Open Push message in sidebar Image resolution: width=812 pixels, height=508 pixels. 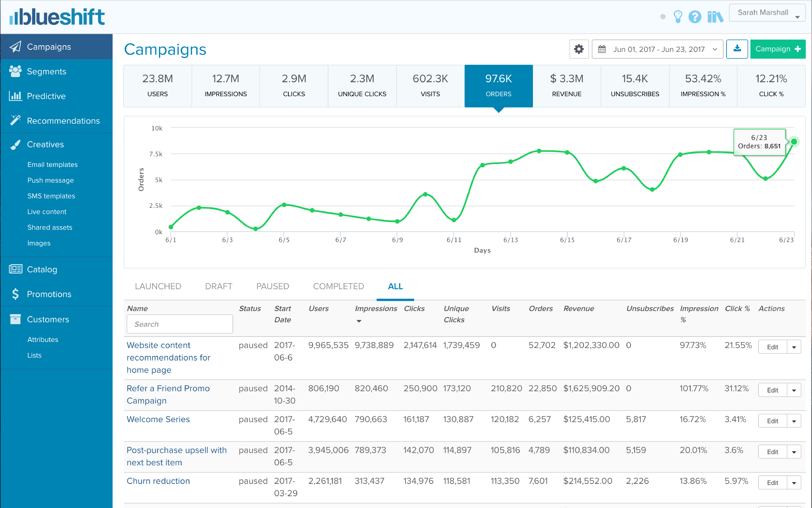click(50, 180)
